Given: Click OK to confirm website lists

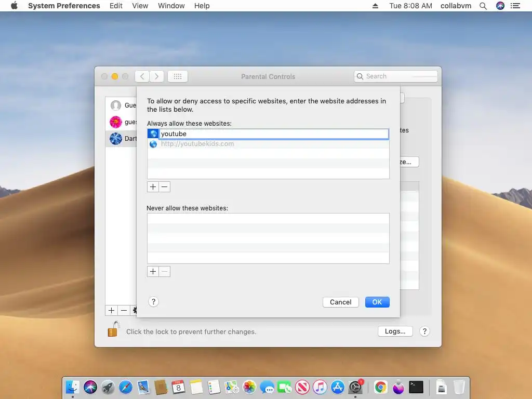Looking at the screenshot, I should click(x=377, y=302).
